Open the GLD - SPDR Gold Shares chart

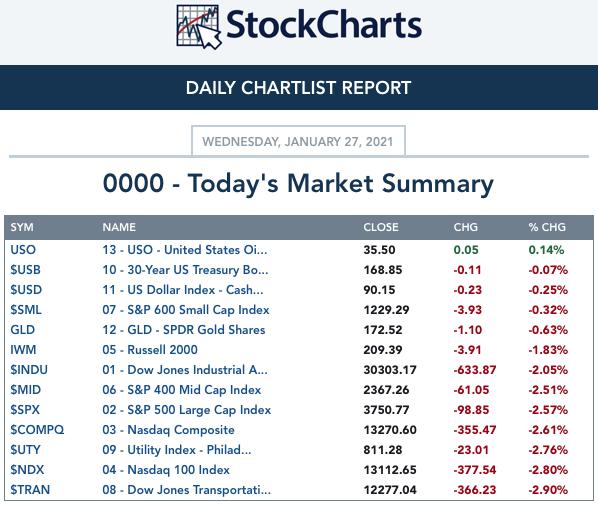(x=183, y=330)
